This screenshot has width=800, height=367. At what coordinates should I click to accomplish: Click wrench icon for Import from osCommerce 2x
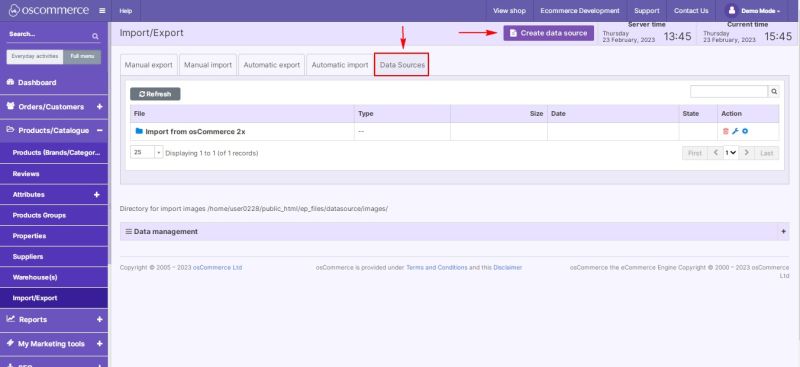[x=735, y=132]
